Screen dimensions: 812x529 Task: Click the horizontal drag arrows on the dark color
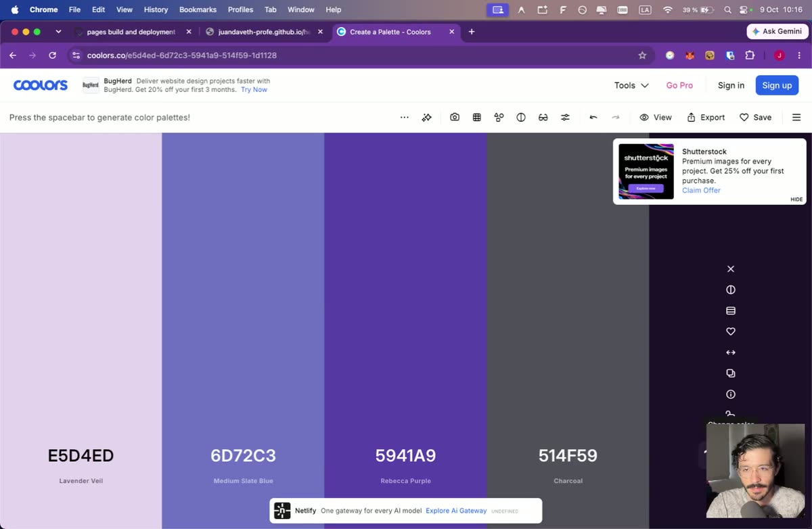731,352
